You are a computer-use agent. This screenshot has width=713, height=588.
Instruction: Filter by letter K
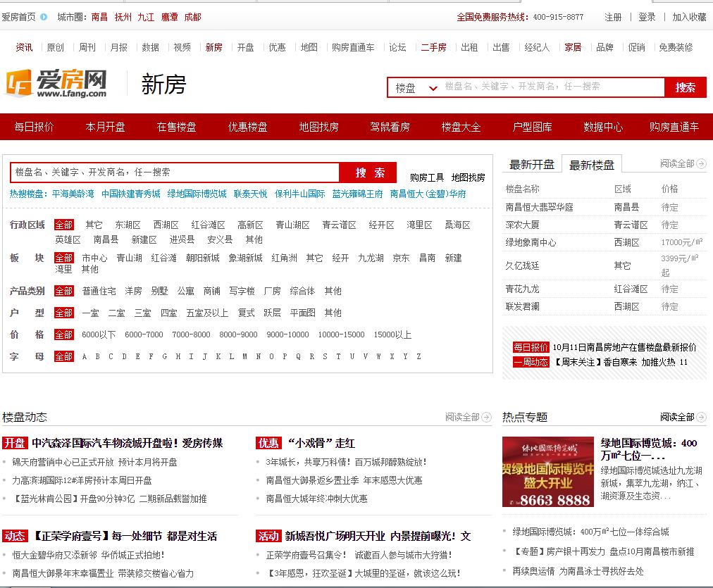coord(218,357)
